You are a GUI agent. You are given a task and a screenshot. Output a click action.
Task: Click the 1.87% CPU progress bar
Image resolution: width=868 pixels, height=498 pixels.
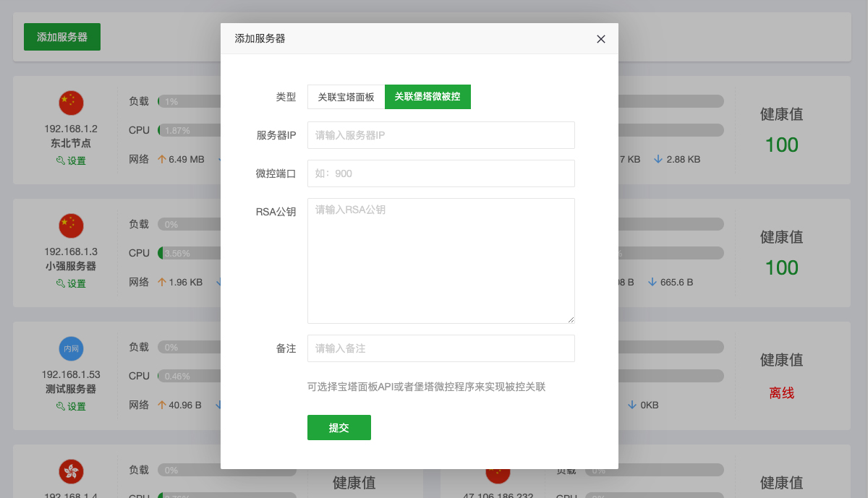coord(189,130)
